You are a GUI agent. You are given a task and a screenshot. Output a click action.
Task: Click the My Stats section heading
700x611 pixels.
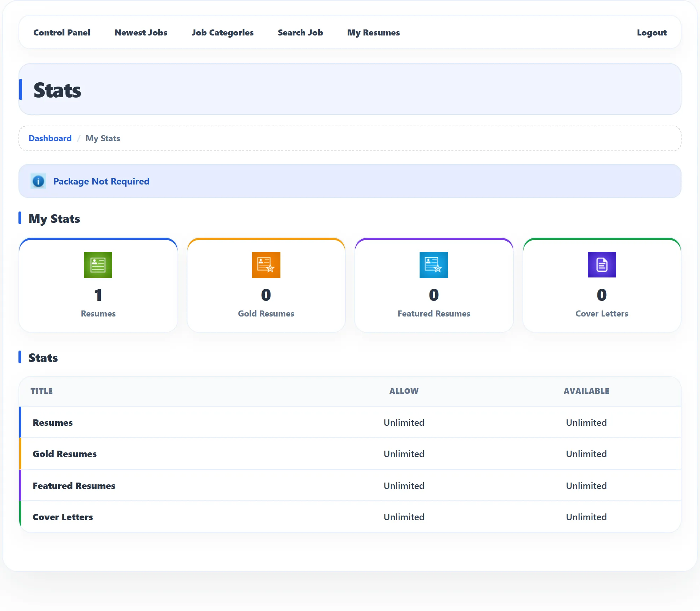pyautogui.click(x=54, y=219)
